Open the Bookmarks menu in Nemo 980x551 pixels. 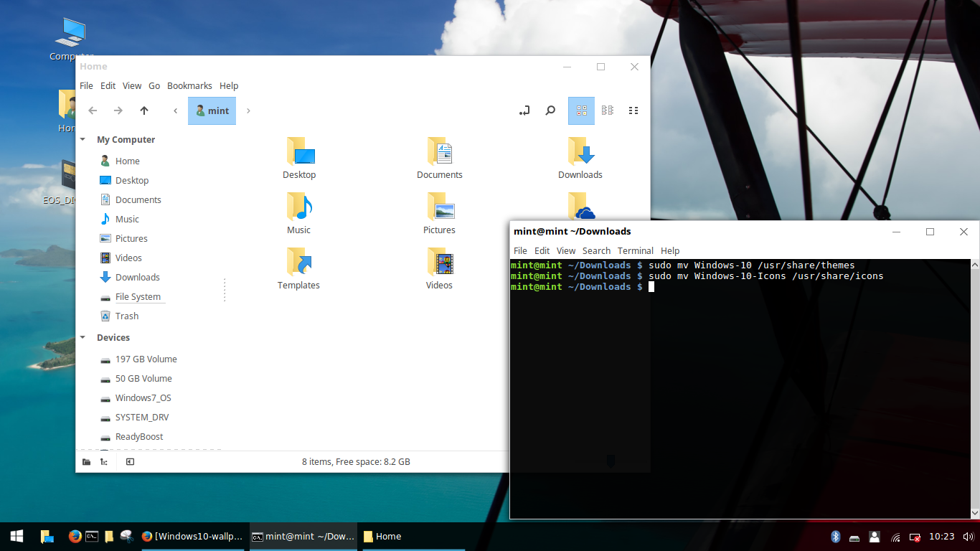click(189, 85)
